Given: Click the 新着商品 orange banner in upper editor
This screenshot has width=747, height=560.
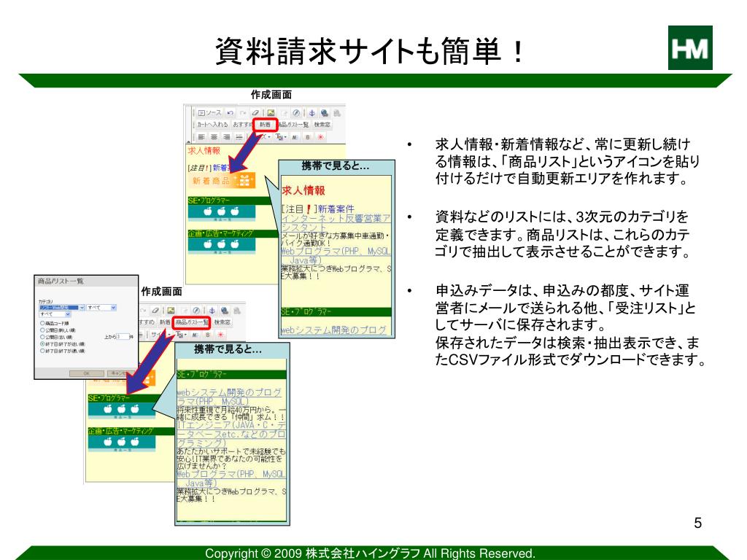Looking at the screenshot, I should point(222,181).
